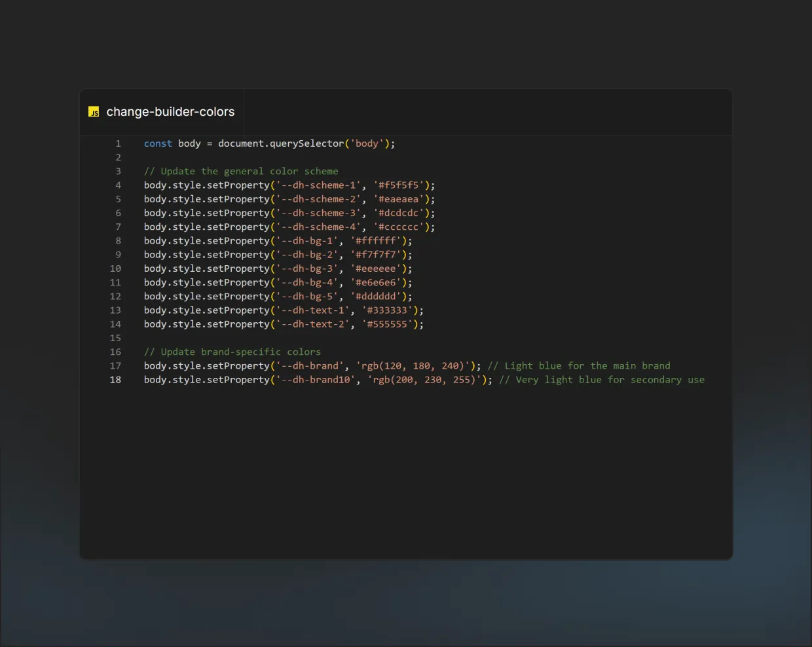Click the '--dh-bg-5' property name
812x647 pixels.
[x=307, y=297]
